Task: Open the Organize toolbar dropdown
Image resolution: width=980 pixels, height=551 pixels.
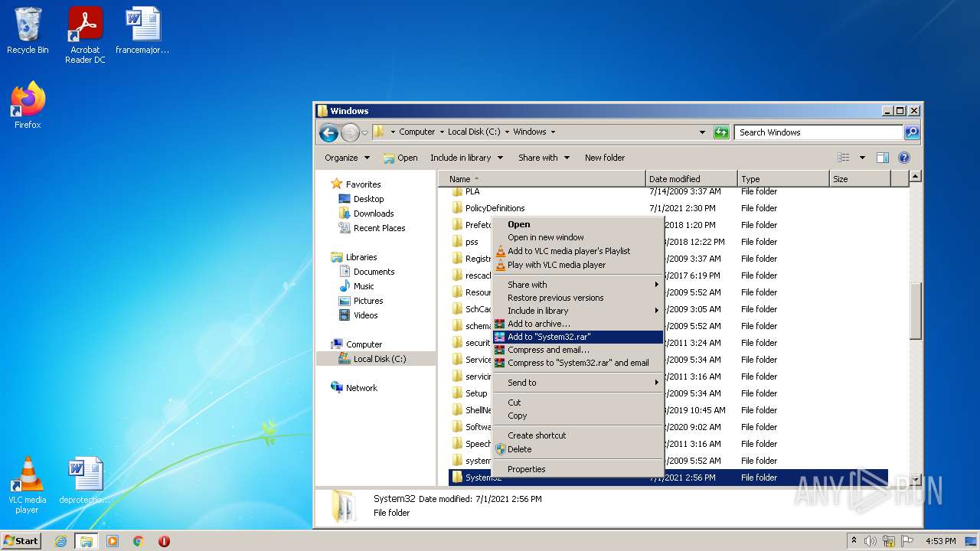Action: 347,158
